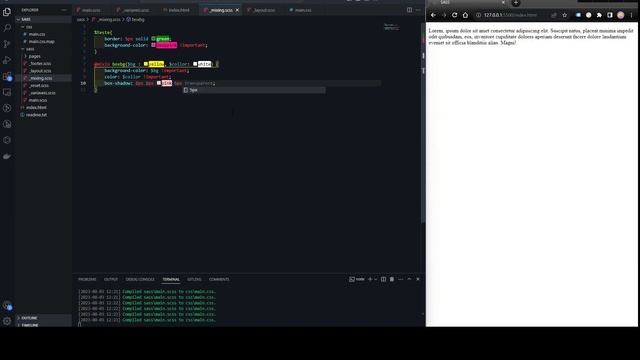Open the Search view in the activity bar

(x=7, y=28)
